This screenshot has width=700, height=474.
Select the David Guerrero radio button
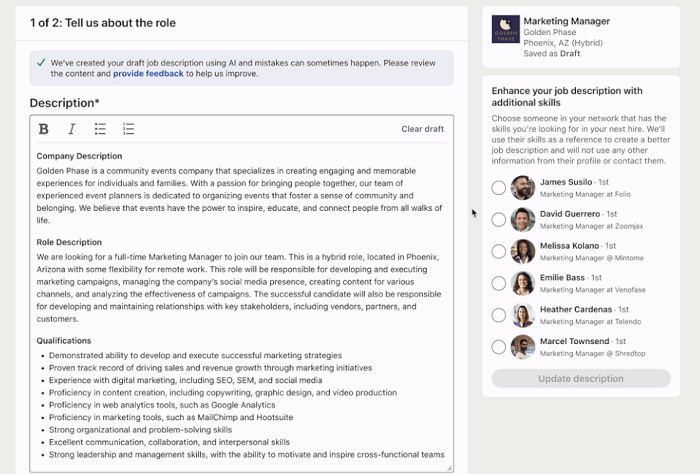tap(498, 220)
